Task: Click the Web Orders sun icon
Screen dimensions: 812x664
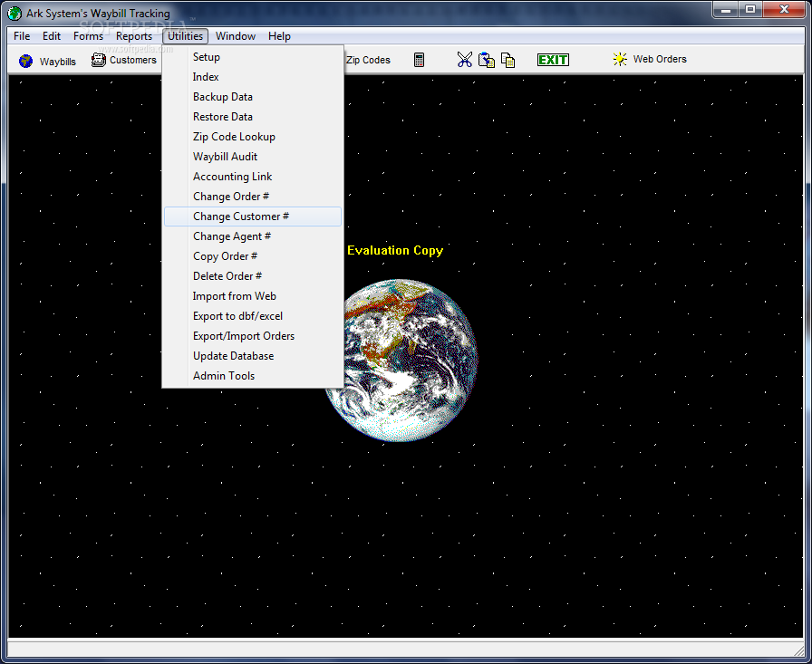Action: (x=620, y=59)
